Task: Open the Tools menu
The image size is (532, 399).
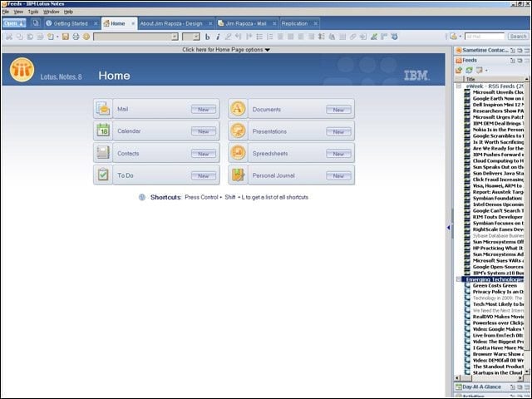Action: 33,12
